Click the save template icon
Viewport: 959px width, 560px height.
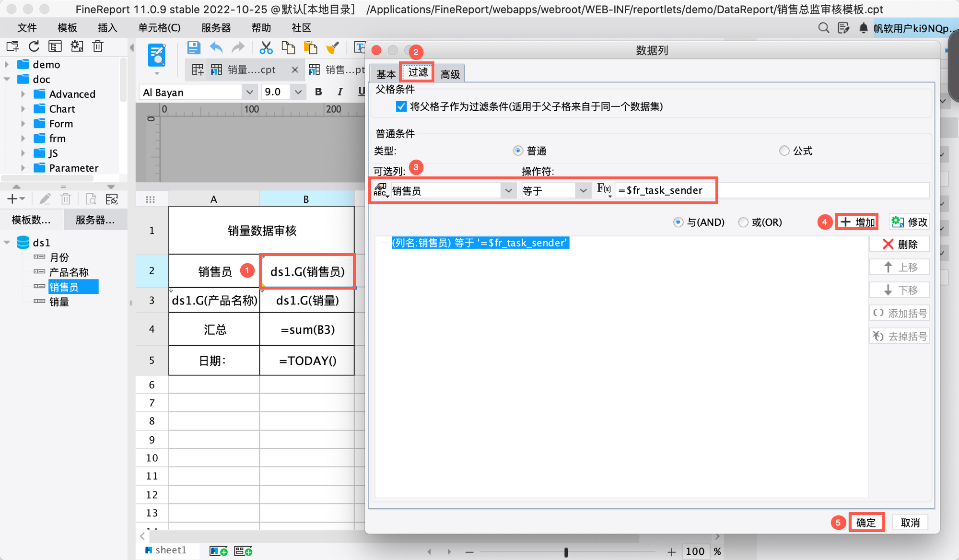[x=193, y=47]
